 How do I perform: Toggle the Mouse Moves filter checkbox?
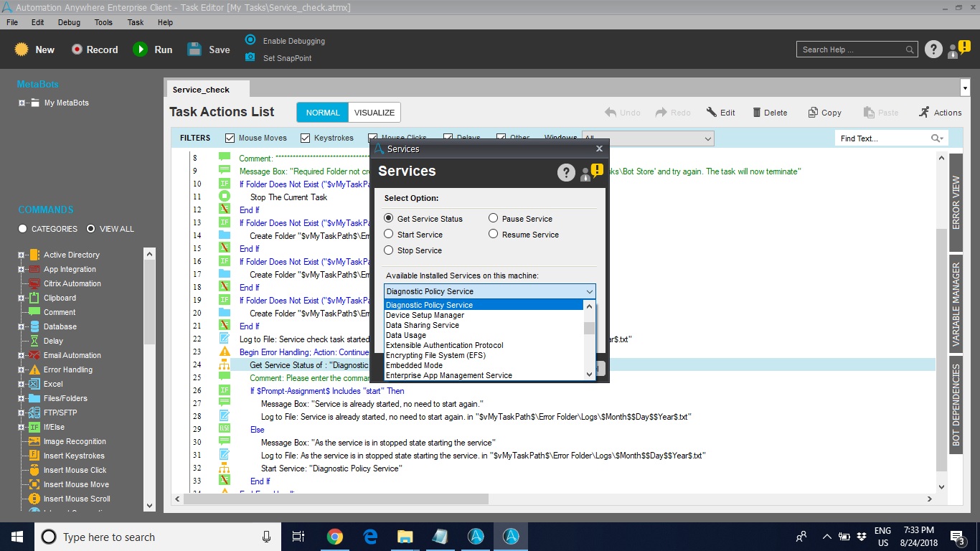tap(230, 138)
